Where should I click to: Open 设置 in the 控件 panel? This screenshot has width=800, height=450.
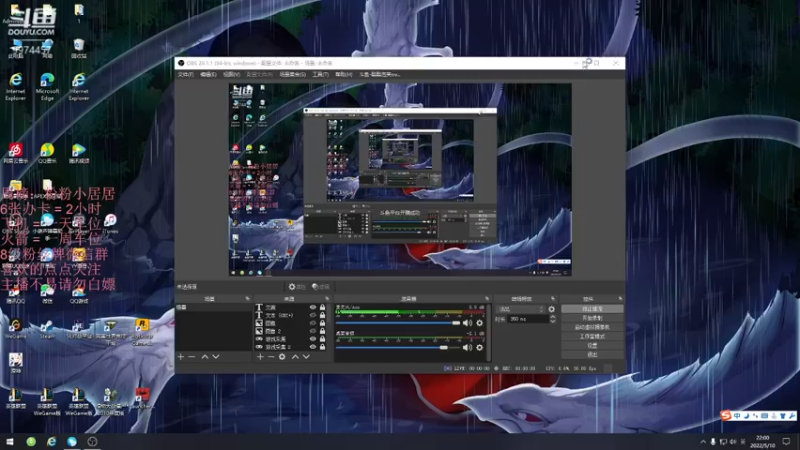[x=592, y=345]
